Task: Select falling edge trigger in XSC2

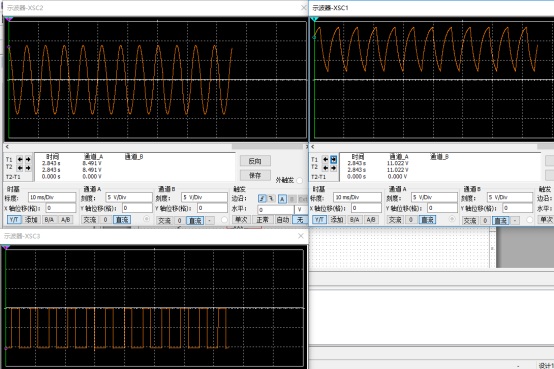Action: (271, 199)
